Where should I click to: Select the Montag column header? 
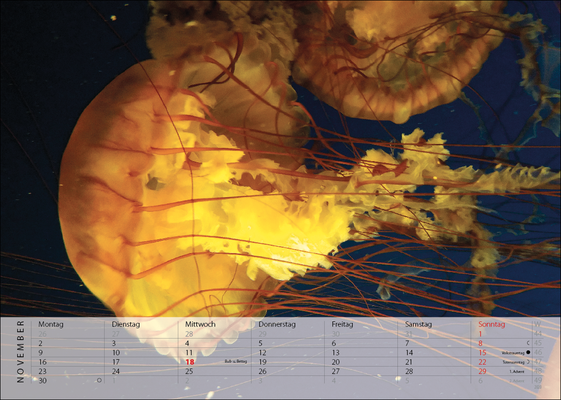click(51, 324)
